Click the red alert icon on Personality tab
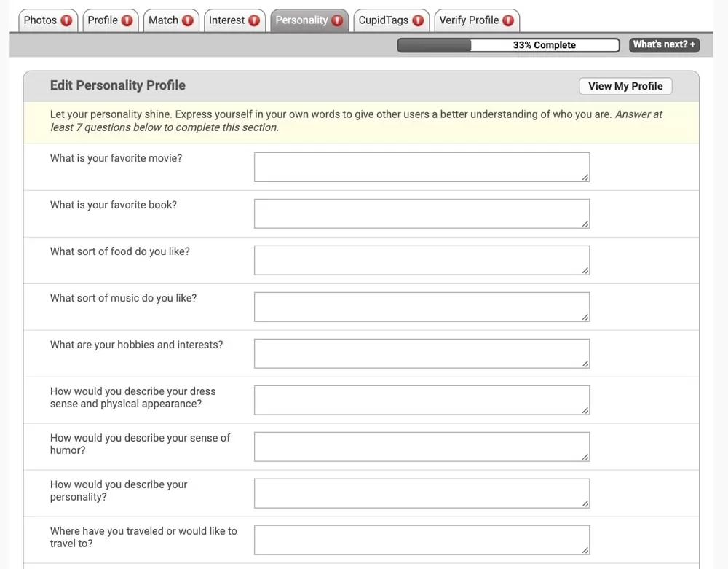728x569 pixels. point(337,20)
